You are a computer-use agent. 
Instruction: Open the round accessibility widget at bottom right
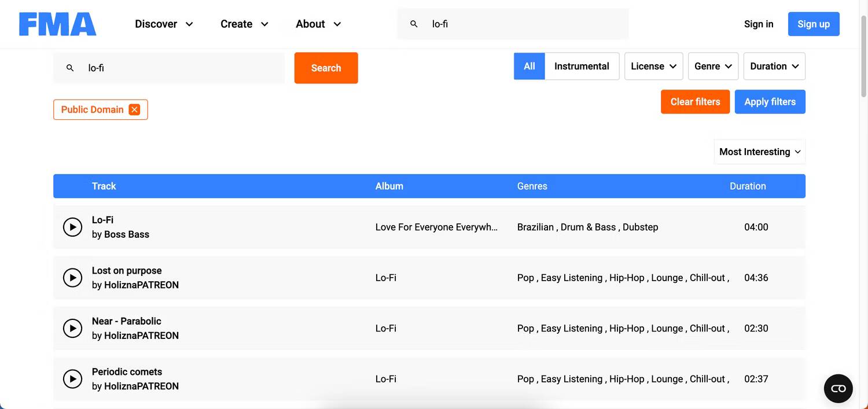(x=838, y=388)
